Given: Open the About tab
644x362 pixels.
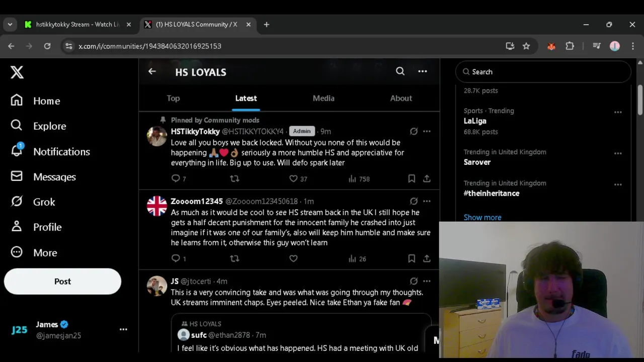Looking at the screenshot, I should tap(401, 99).
